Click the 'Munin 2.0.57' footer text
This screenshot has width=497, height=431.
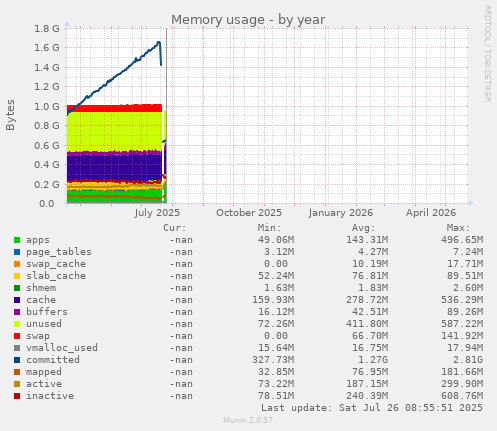click(x=248, y=420)
